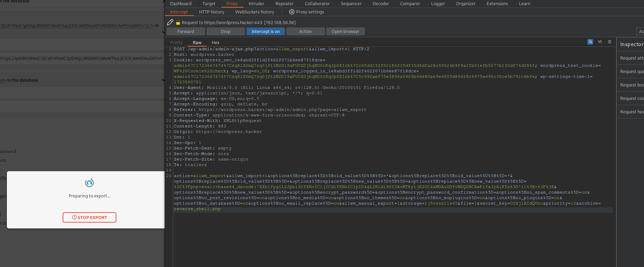
Task: Open the Intruder tab
Action: point(257,4)
